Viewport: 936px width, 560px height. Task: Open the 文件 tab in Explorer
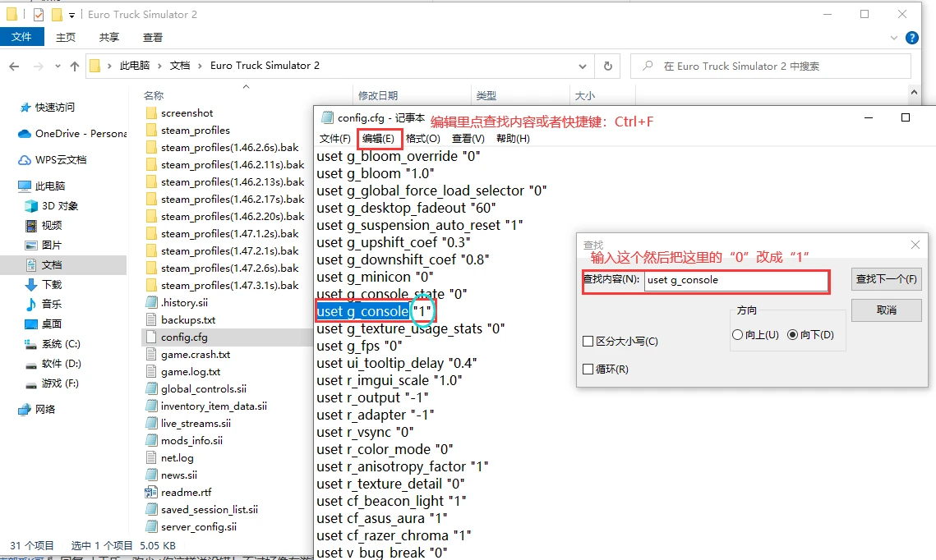coord(22,37)
